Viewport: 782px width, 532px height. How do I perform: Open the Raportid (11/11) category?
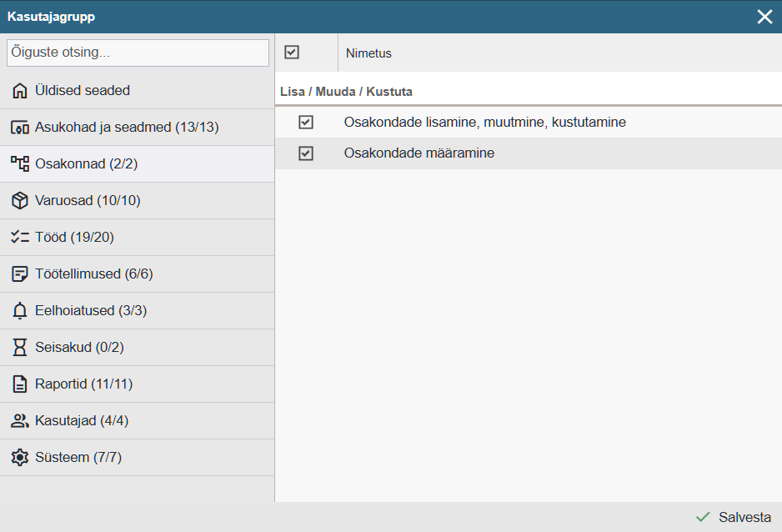[83, 384]
